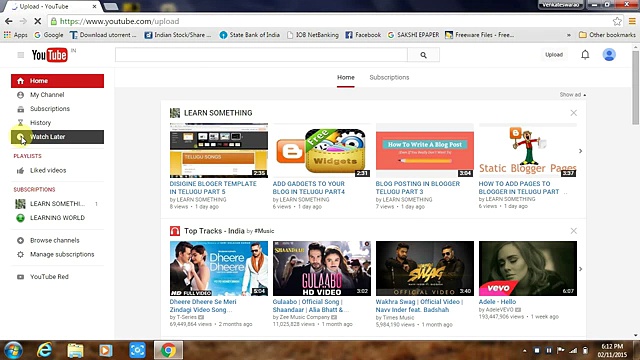Click the YouTube logo
Viewport: 640px width, 360px height.
(49, 55)
